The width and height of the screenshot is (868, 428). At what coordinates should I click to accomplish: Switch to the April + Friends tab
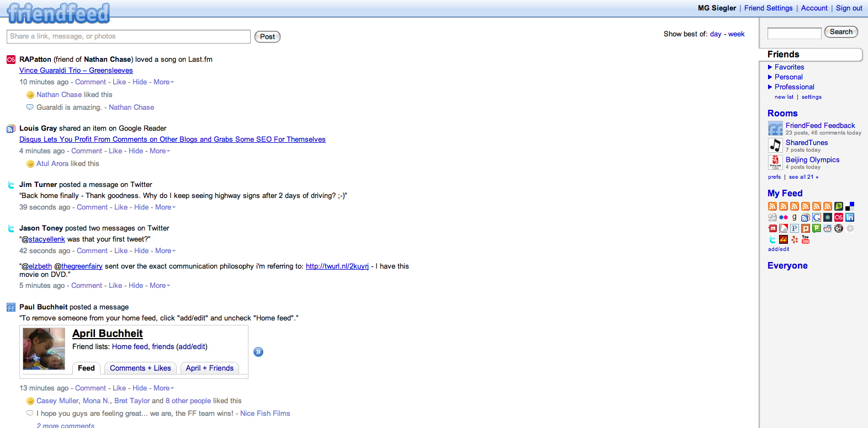click(x=209, y=368)
